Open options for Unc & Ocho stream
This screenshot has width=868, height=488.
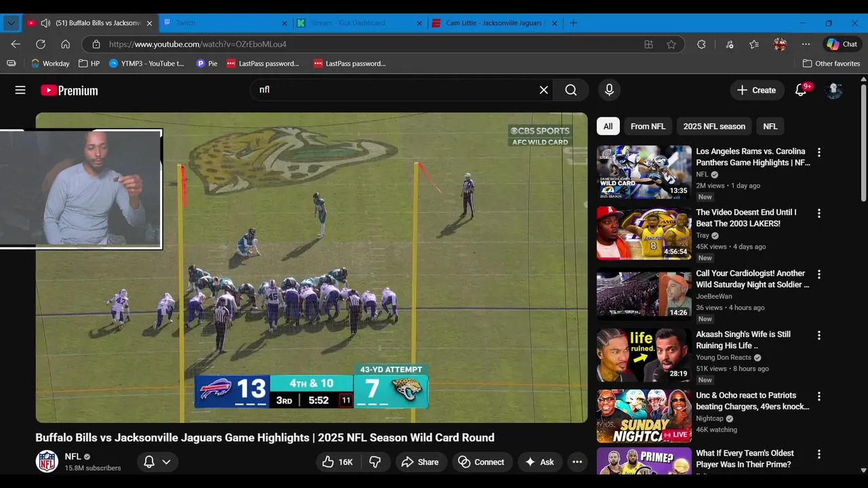coord(819,396)
